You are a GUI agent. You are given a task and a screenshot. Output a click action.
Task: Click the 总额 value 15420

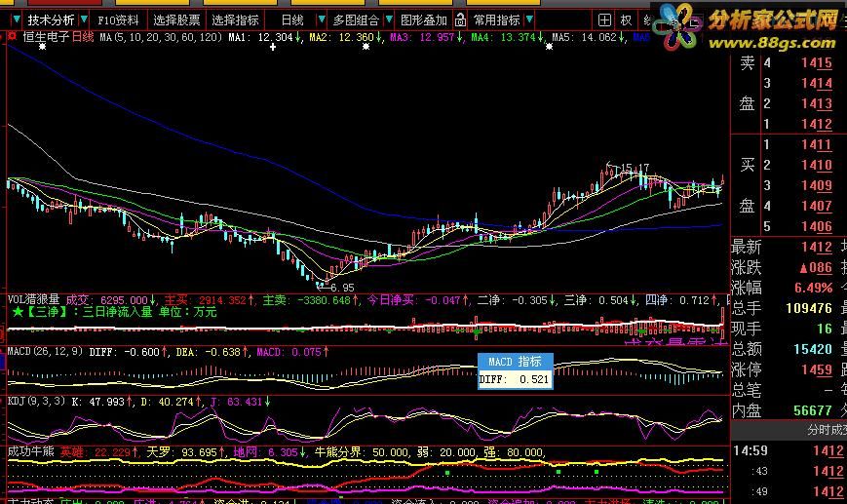point(813,349)
